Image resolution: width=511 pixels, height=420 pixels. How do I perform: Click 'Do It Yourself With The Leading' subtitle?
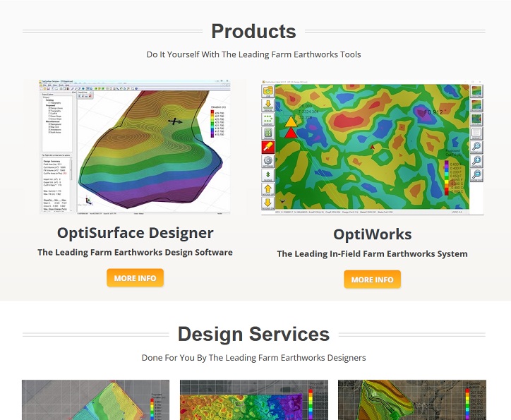253,54
